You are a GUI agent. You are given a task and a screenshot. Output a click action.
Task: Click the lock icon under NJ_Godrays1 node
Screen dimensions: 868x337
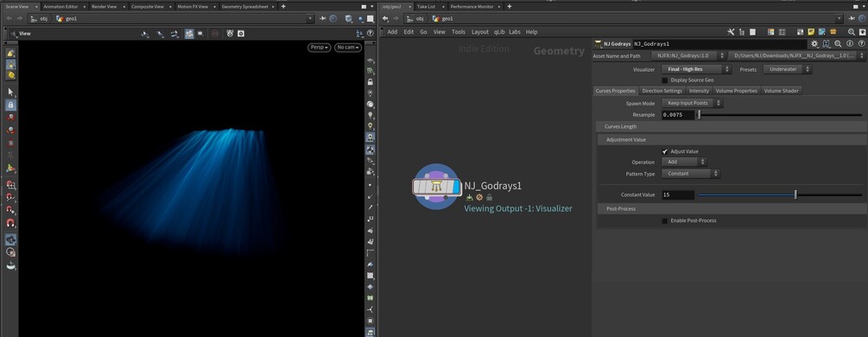490,197
